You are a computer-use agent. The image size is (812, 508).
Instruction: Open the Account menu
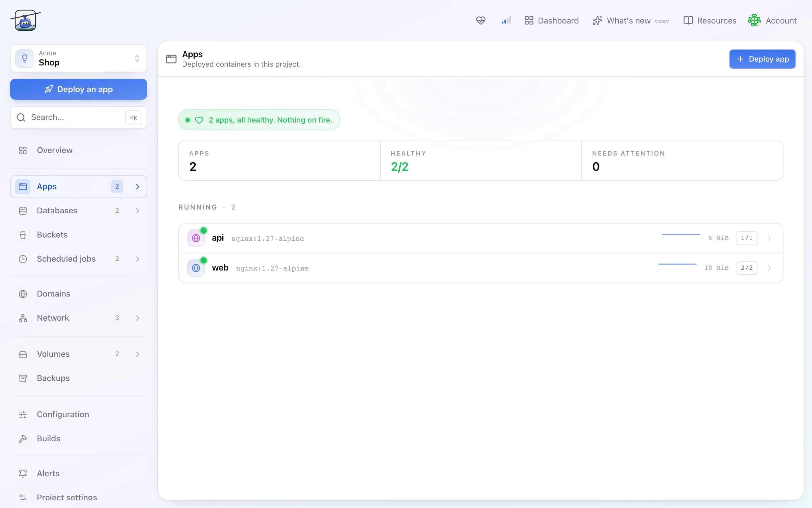772,21
